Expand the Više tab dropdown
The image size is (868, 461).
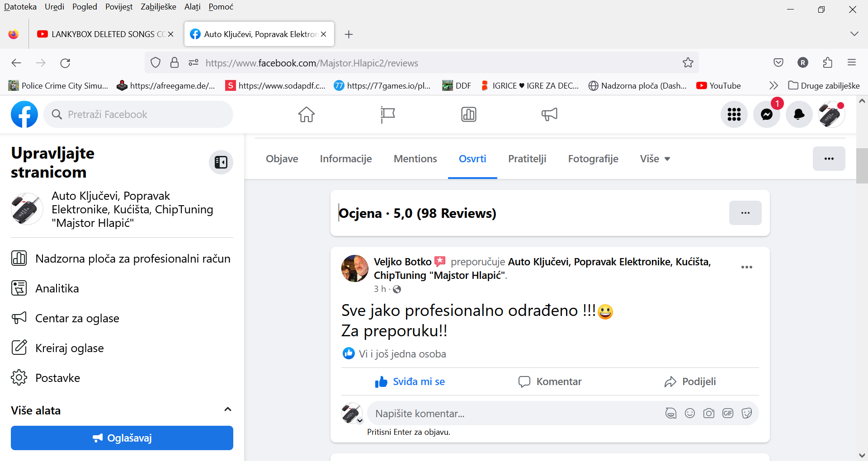[x=655, y=159]
